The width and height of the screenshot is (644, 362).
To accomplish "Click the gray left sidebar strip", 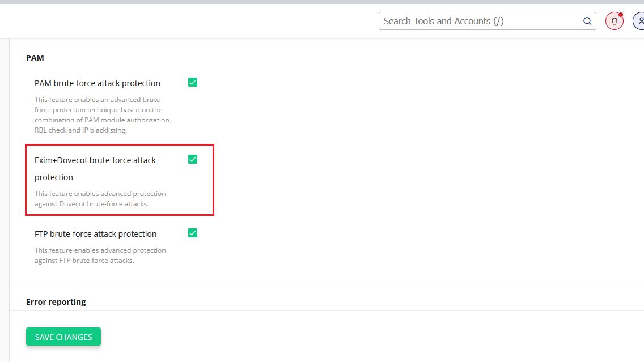I will pos(5,198).
